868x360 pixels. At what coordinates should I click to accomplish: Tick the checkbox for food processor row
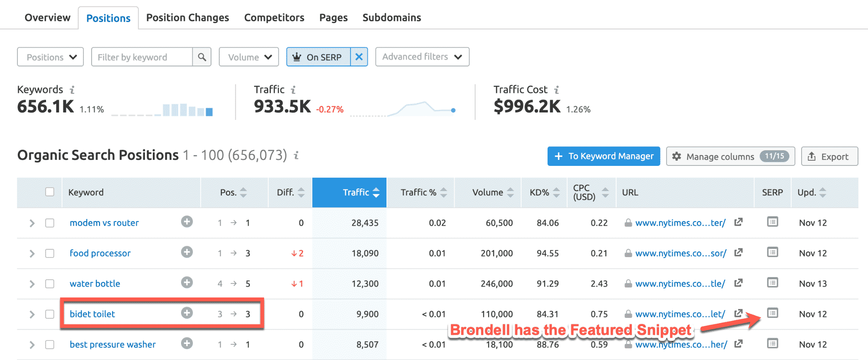(50, 253)
